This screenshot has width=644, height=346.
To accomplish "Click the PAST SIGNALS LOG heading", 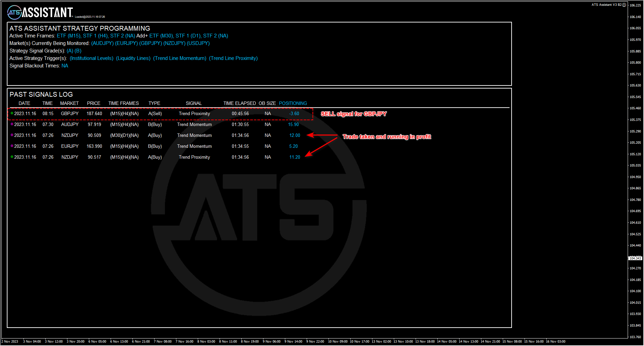I will 41,94.
